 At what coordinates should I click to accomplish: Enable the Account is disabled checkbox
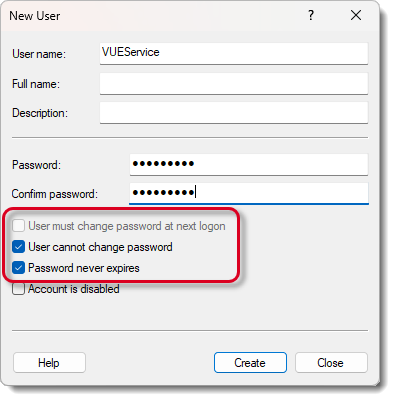pos(18,289)
